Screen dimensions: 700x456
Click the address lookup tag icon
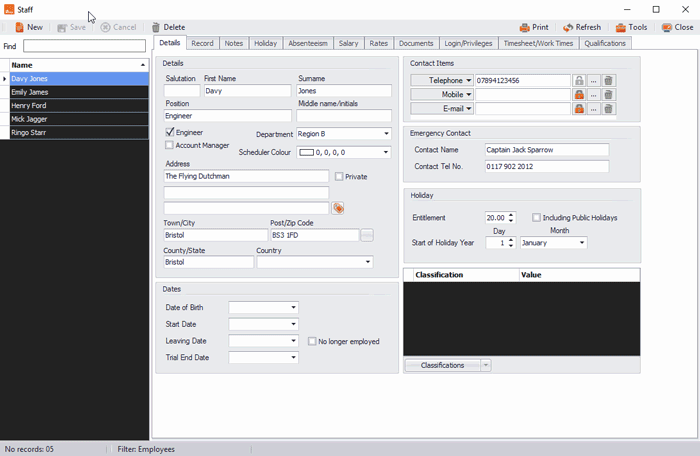(x=338, y=208)
